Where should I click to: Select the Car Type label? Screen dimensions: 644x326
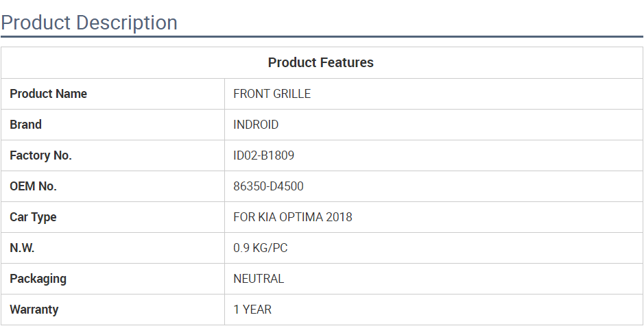pos(33,217)
